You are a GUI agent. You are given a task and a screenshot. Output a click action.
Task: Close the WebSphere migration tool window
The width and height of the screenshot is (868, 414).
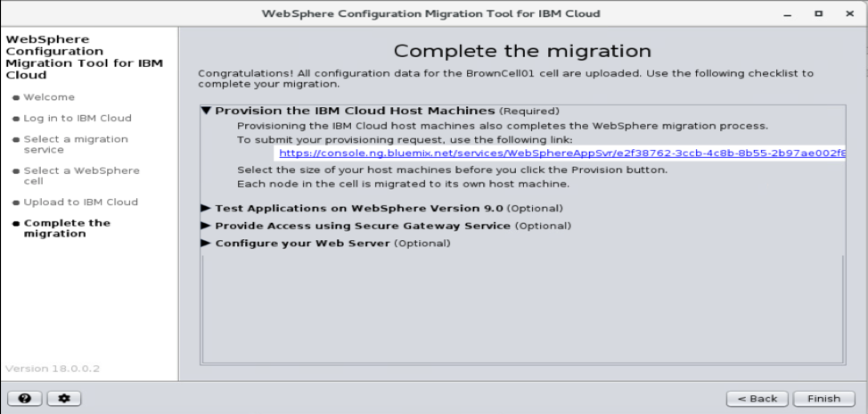point(848,13)
